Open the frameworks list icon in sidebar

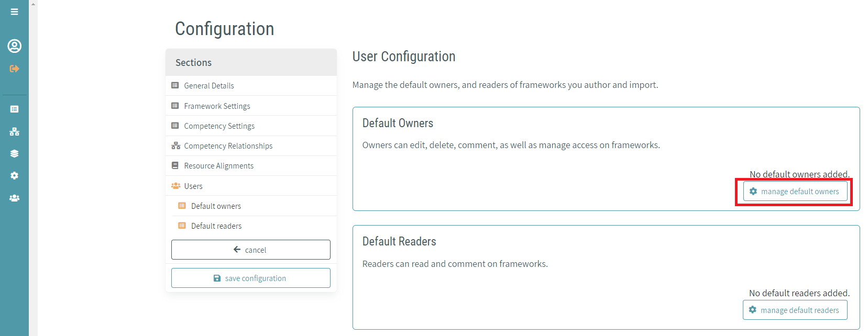pos(14,109)
